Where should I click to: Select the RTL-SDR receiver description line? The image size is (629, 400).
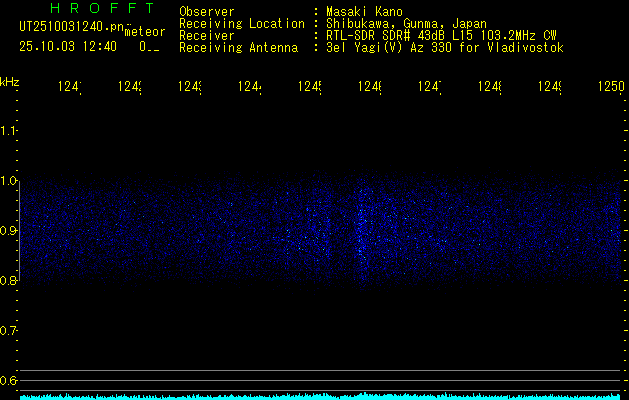tap(441, 36)
